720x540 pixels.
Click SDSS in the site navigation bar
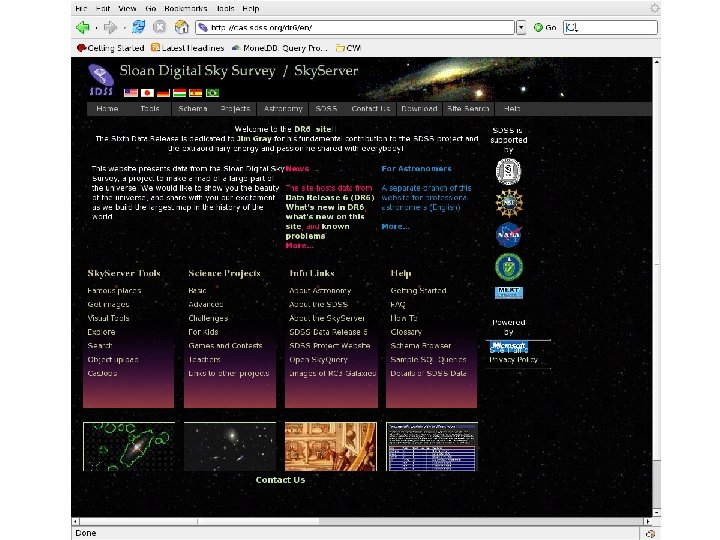click(x=326, y=109)
